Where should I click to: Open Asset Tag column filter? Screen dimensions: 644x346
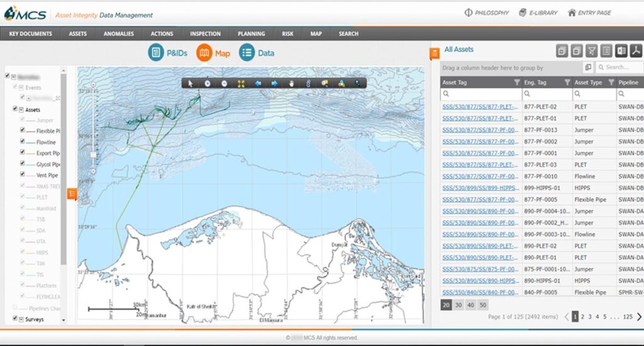pos(517,82)
